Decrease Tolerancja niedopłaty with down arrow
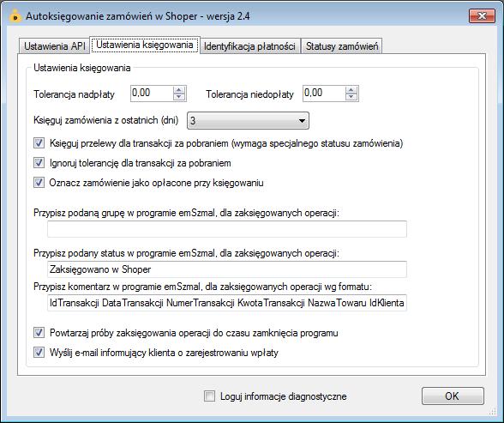 (x=351, y=97)
